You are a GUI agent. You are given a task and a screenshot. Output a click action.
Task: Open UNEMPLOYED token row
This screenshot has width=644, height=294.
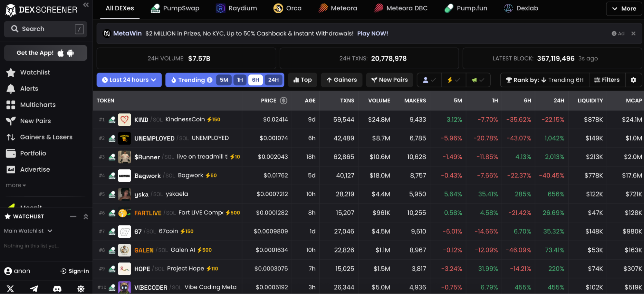click(369, 138)
